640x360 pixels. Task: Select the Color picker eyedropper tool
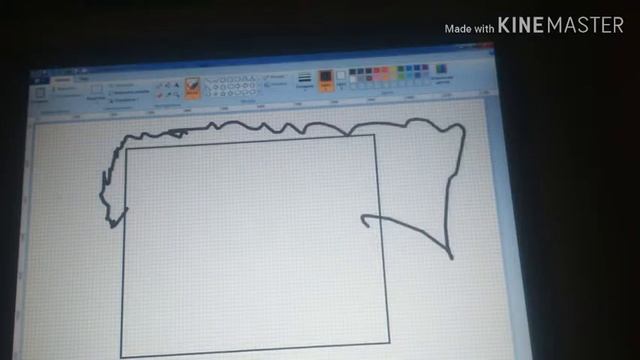(168, 95)
